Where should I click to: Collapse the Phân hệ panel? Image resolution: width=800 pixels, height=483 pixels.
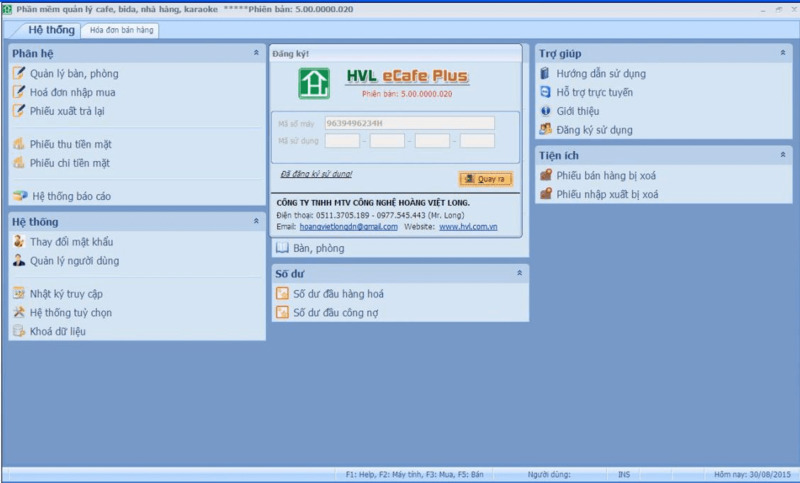pyautogui.click(x=256, y=53)
